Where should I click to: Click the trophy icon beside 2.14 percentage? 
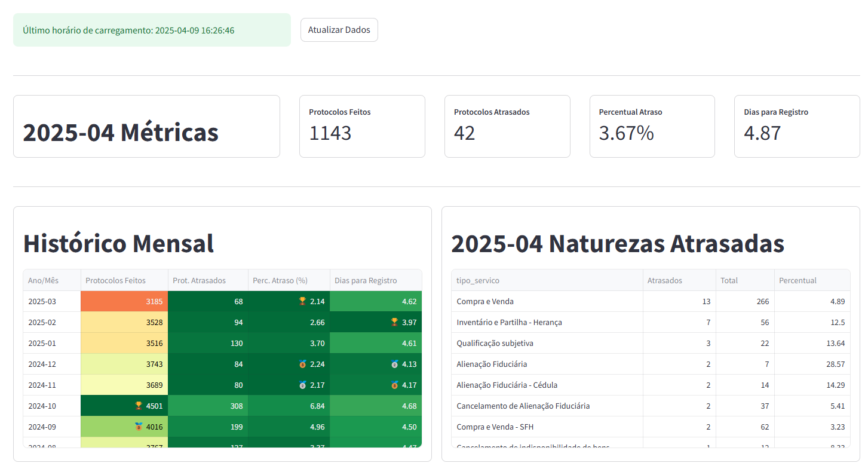[302, 301]
